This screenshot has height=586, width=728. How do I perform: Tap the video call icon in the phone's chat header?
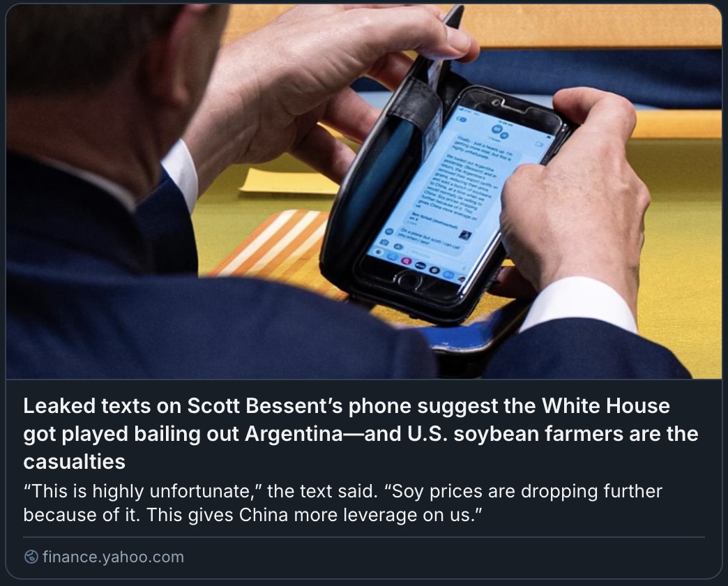(539, 144)
